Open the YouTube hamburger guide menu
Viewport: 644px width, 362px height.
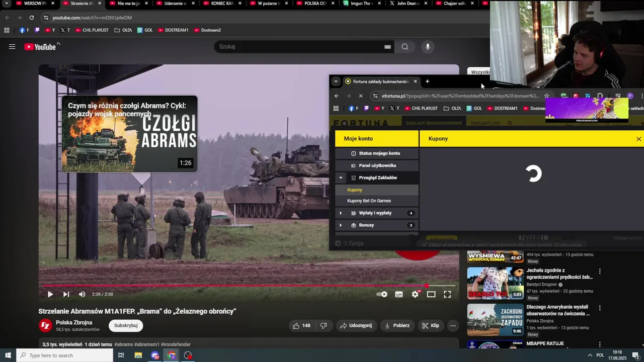(12, 47)
